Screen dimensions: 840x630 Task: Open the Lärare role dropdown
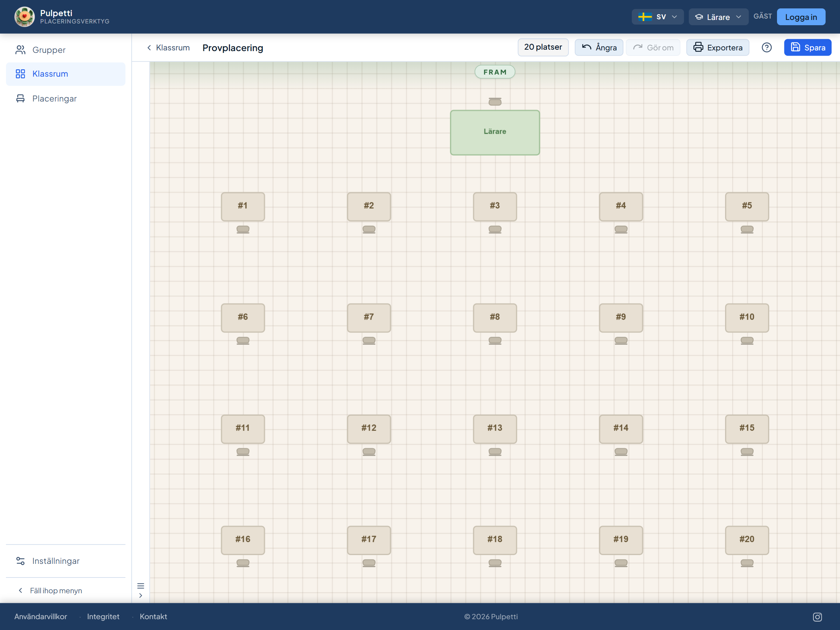(719, 17)
